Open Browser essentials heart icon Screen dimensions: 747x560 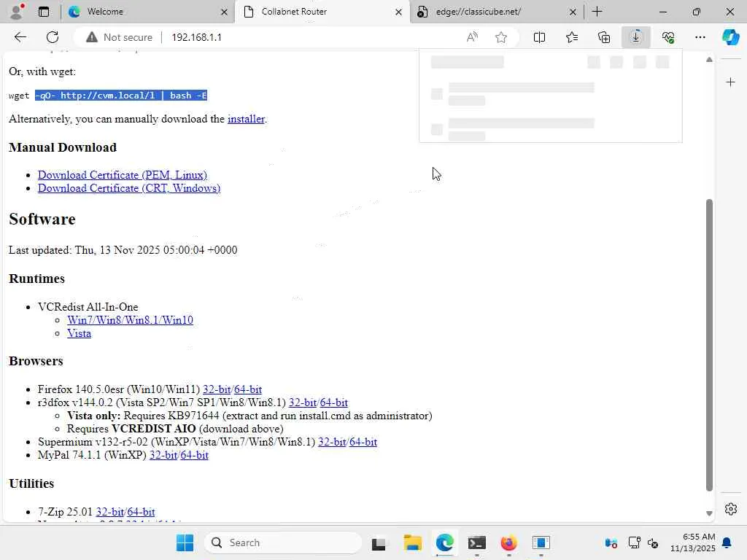668,37
